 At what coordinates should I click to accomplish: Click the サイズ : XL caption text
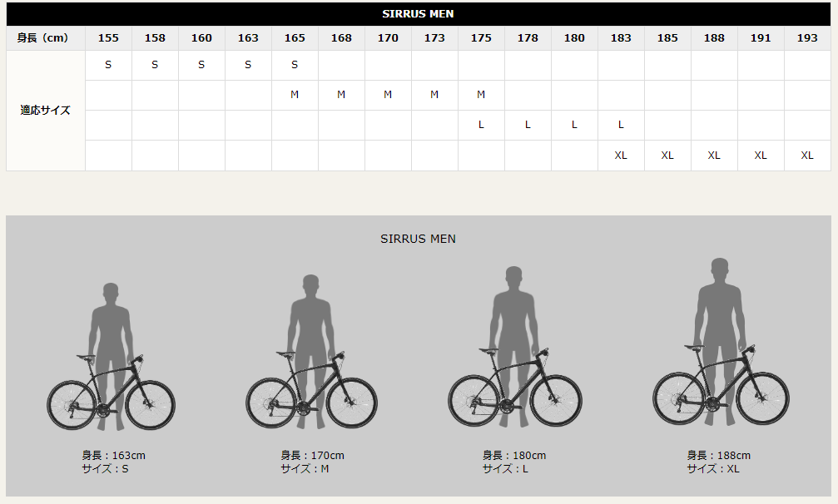point(712,469)
